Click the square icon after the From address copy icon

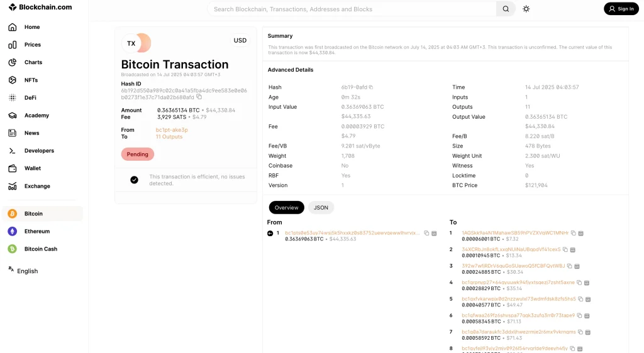[434, 233]
